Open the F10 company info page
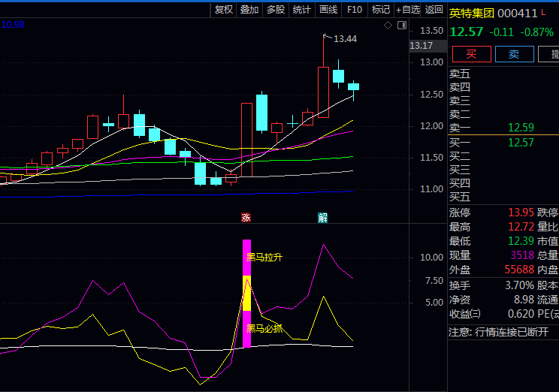Screen dimensions: 559x392 [355, 10]
